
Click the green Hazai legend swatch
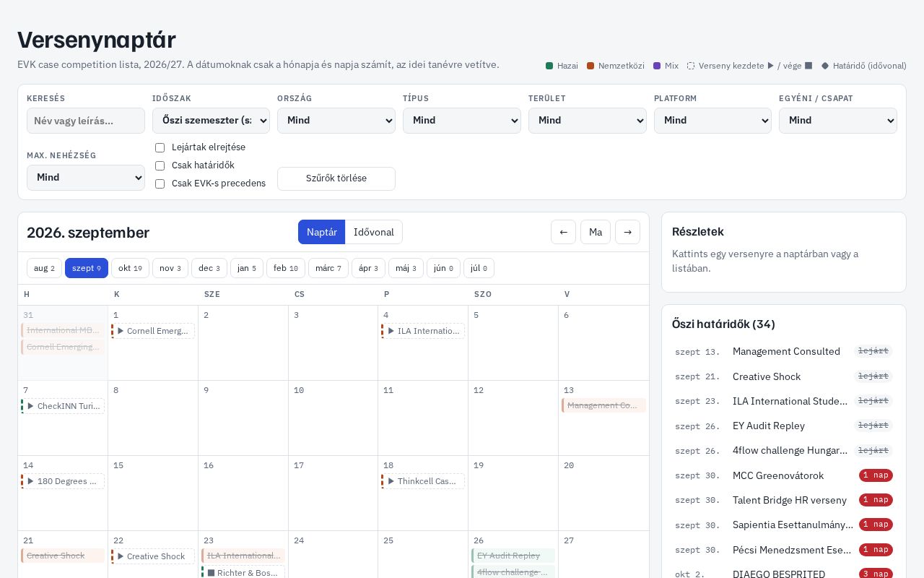coord(549,66)
